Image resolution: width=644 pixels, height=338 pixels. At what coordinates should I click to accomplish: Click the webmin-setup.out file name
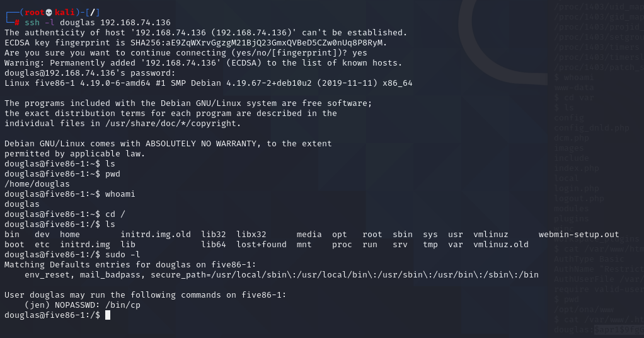tap(578, 235)
